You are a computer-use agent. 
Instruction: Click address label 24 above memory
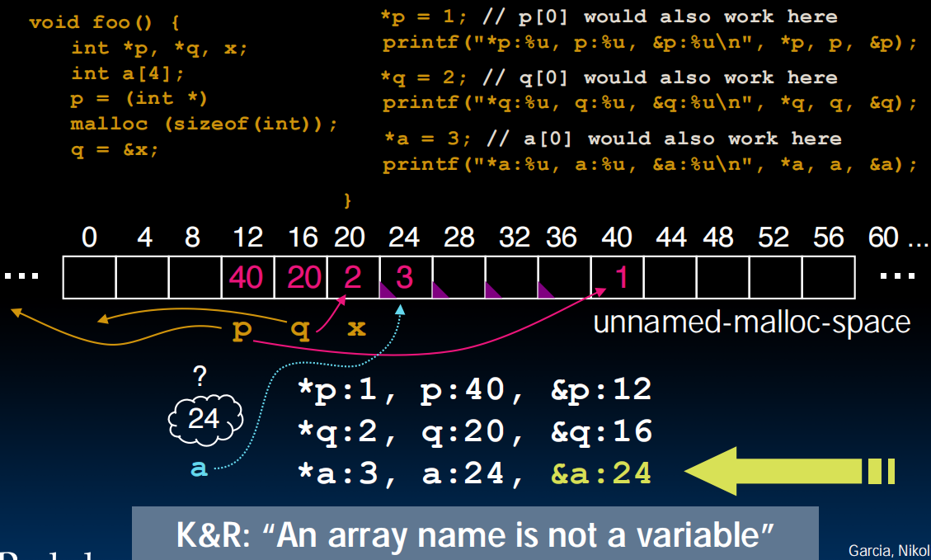click(x=404, y=238)
